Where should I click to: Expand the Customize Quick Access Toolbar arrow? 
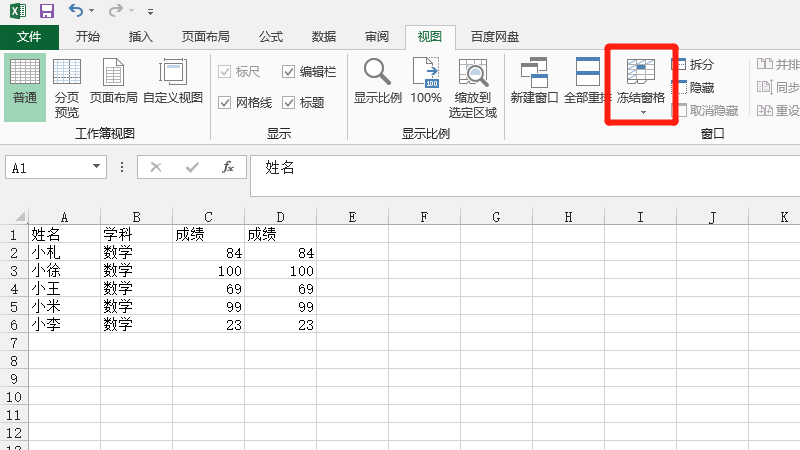150,12
